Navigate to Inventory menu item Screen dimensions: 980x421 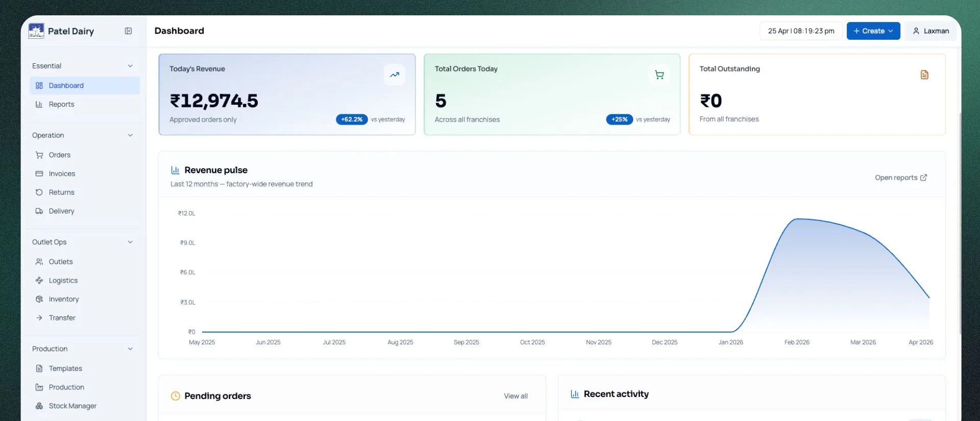click(x=85, y=299)
